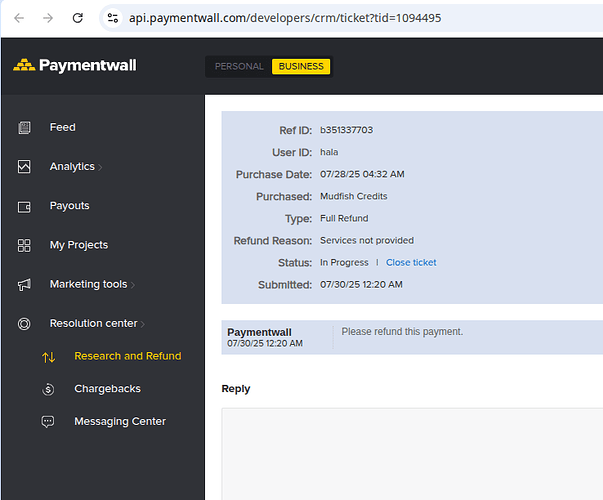Open Messaging Center submenu item

(x=120, y=422)
